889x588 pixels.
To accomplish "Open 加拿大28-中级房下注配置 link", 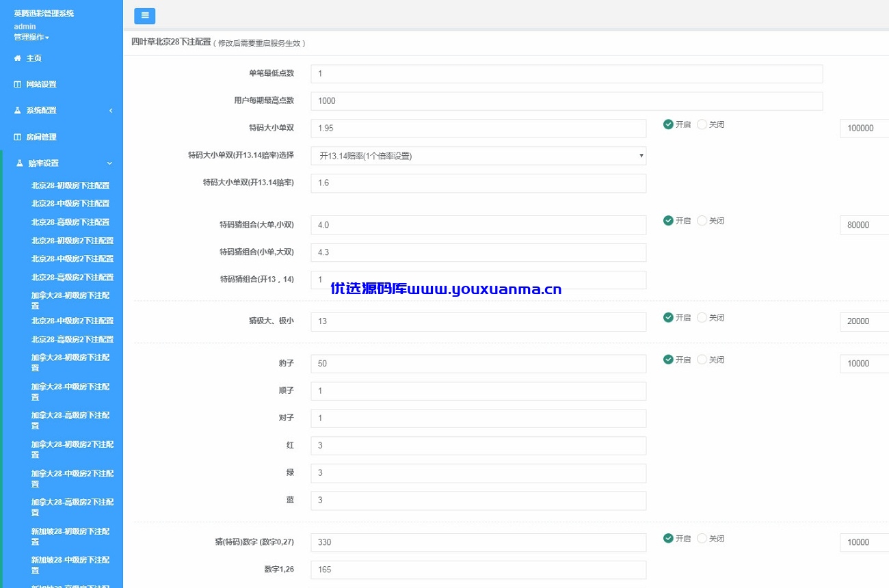I will [70, 391].
